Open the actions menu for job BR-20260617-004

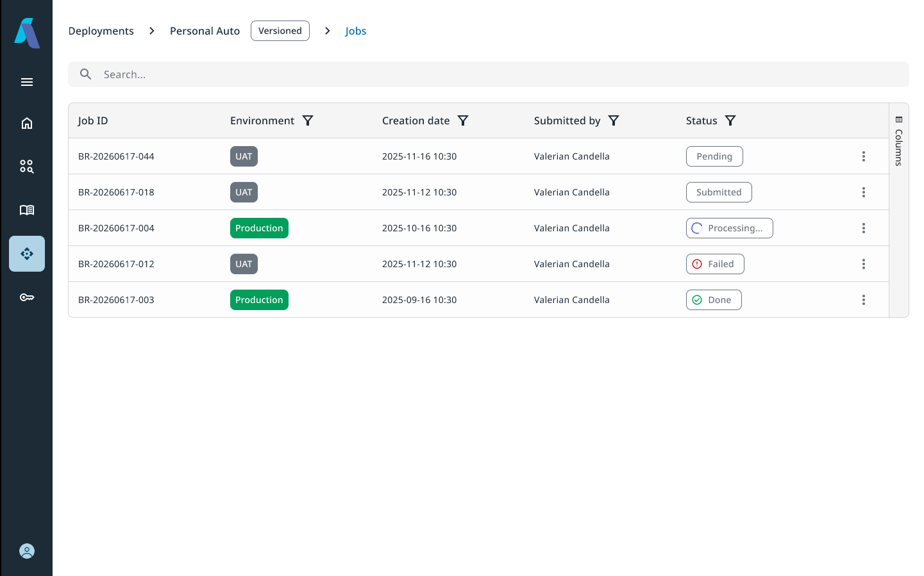pyautogui.click(x=864, y=228)
